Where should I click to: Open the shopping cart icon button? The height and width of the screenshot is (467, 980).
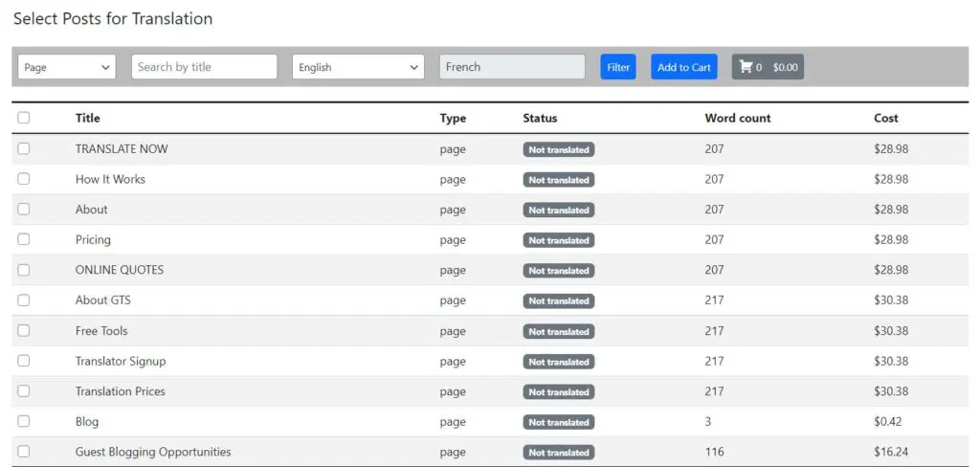pos(768,67)
